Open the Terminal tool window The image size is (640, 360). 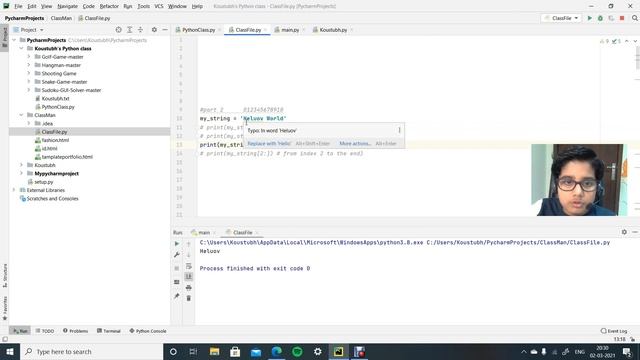click(109, 331)
